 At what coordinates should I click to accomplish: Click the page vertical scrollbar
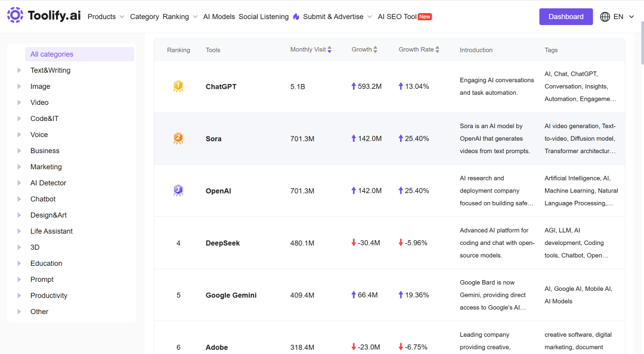click(642, 43)
